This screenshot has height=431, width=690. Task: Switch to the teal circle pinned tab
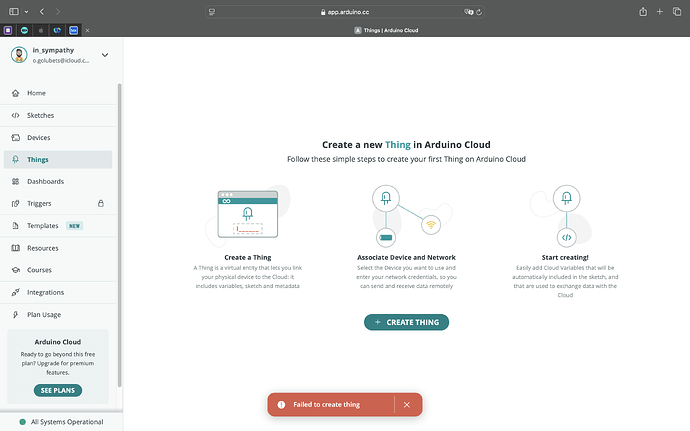(x=24, y=30)
